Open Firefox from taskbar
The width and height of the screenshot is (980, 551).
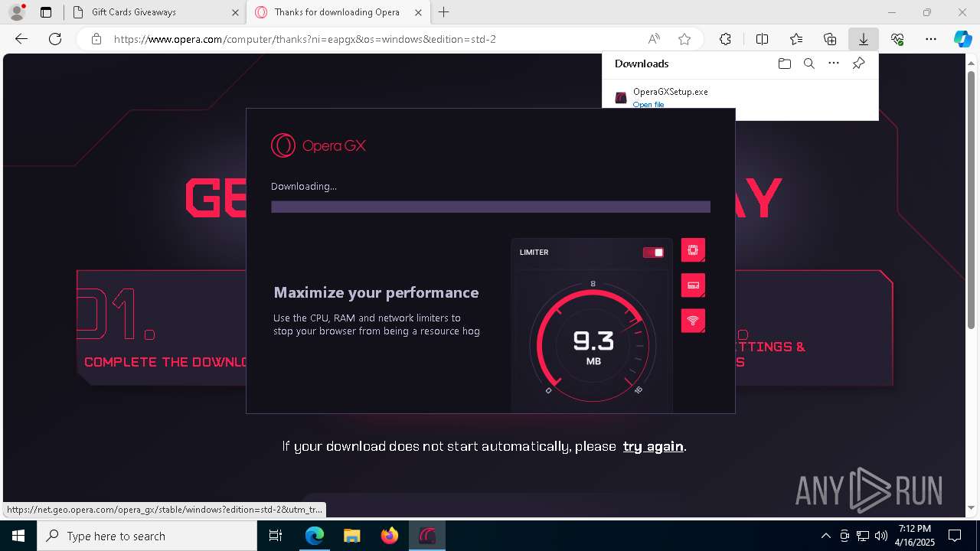tap(390, 536)
